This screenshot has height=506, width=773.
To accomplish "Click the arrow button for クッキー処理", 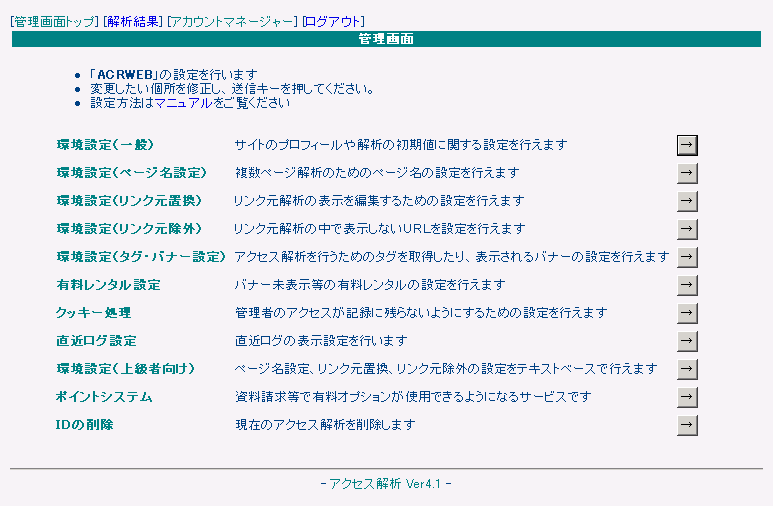I will click(687, 313).
